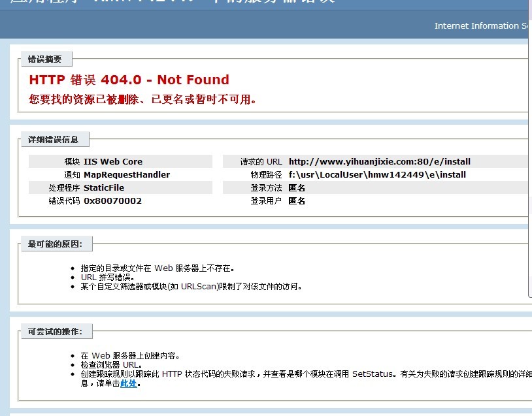Click the requested URL http://www.yihuanjixie.com:80/e/install
Screen dimensions: 532x416
pyautogui.click(x=379, y=161)
